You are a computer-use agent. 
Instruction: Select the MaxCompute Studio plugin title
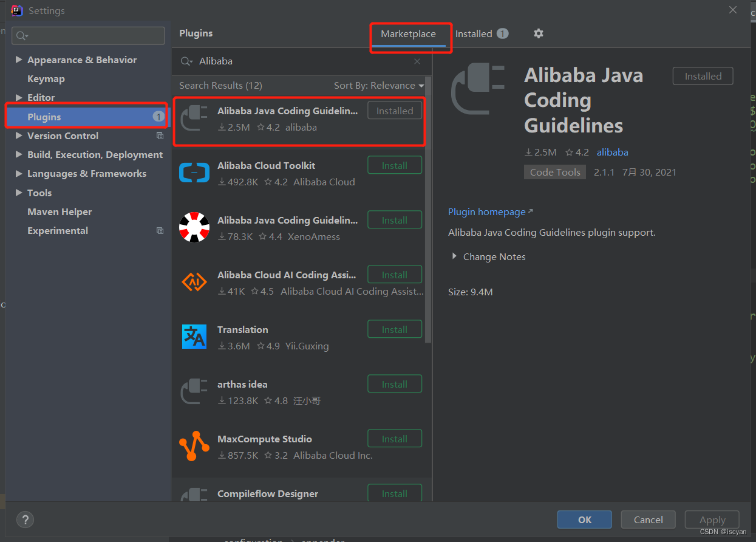pos(265,439)
